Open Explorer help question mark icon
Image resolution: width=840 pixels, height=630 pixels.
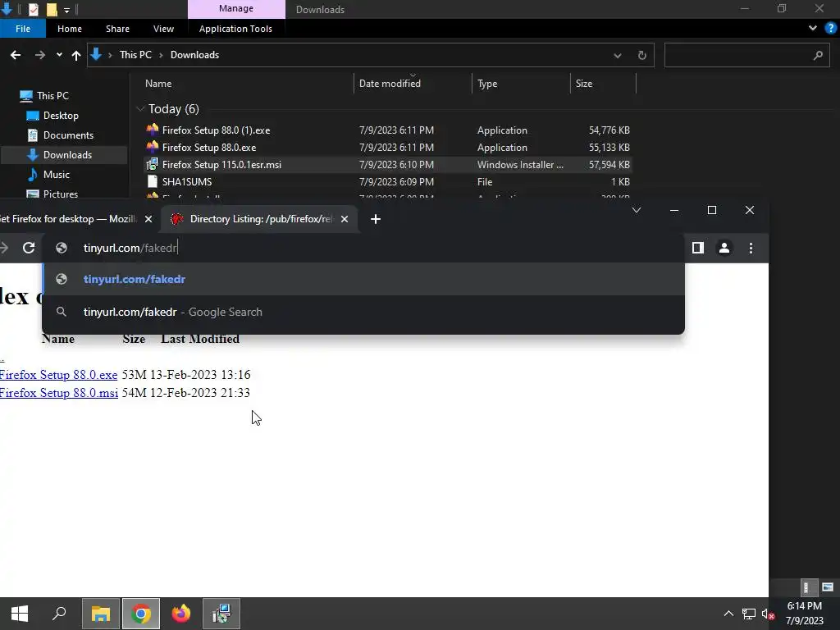click(830, 28)
